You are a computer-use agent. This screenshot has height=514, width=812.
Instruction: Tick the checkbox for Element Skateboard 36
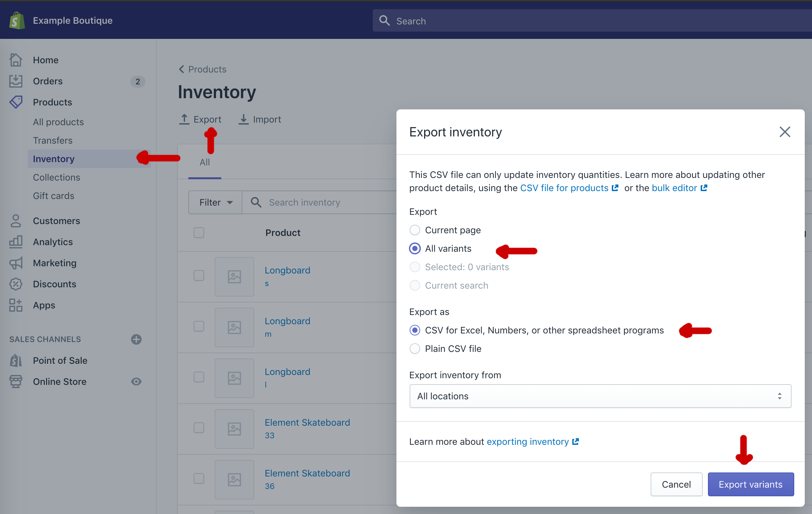tap(199, 478)
